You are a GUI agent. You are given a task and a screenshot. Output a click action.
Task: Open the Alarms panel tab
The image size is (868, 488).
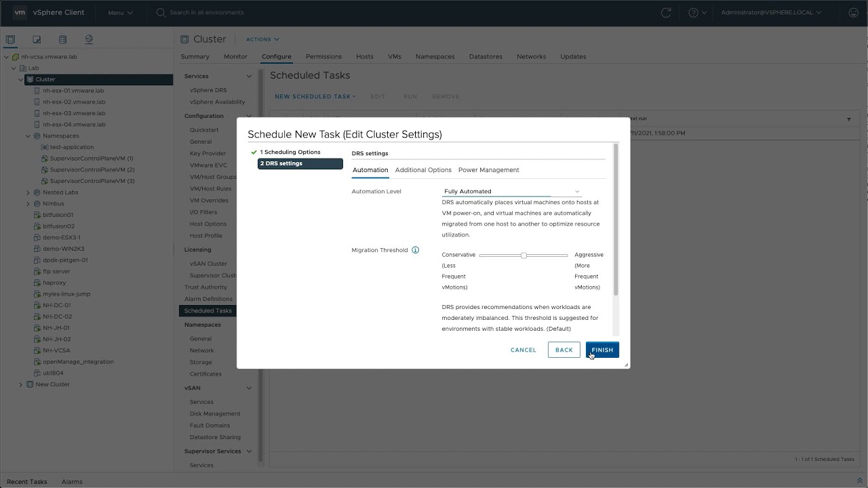click(72, 482)
